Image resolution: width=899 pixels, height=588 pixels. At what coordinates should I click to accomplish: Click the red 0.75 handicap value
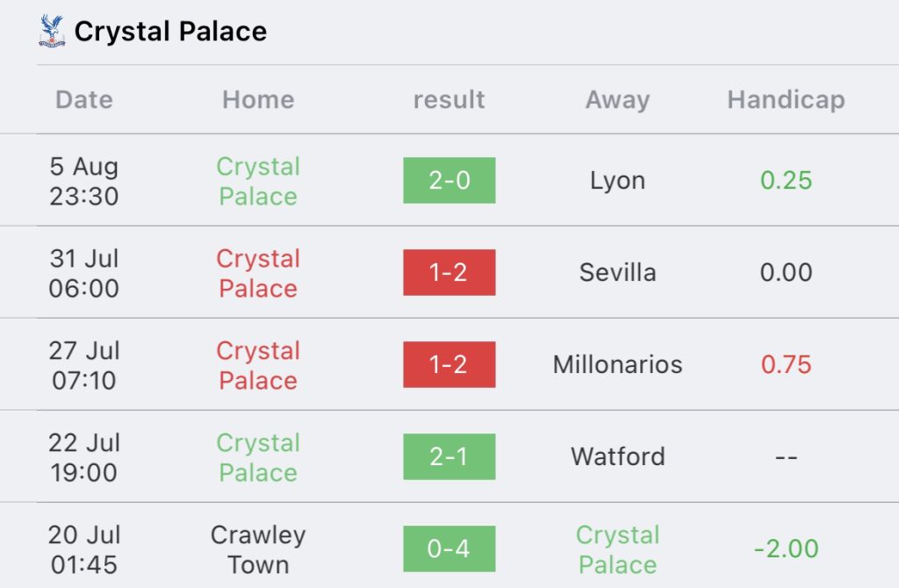pos(786,364)
